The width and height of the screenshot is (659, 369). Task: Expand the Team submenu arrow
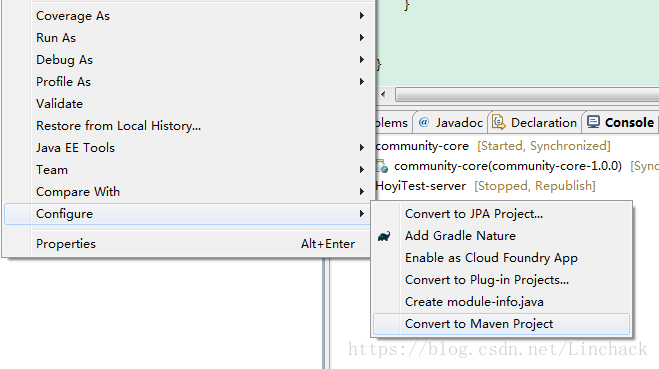(x=361, y=170)
